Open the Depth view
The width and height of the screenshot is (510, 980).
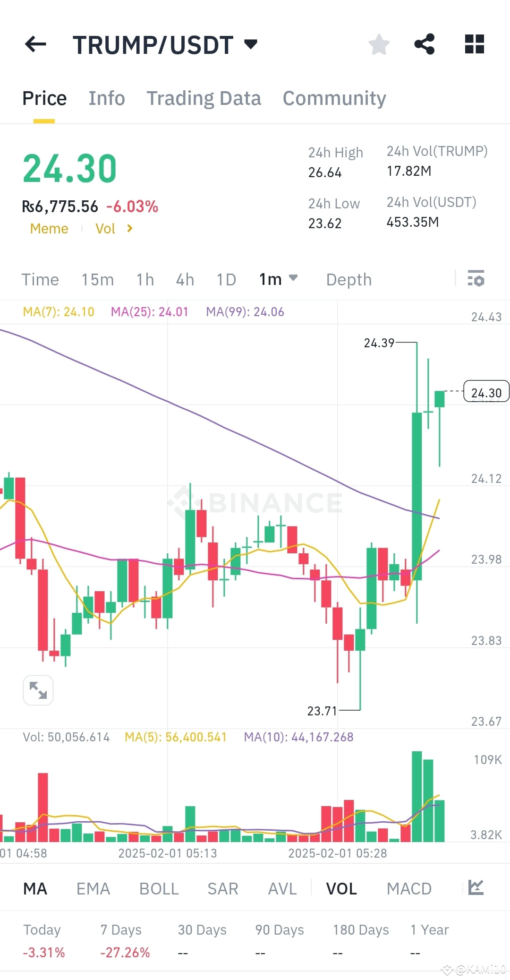[348, 279]
